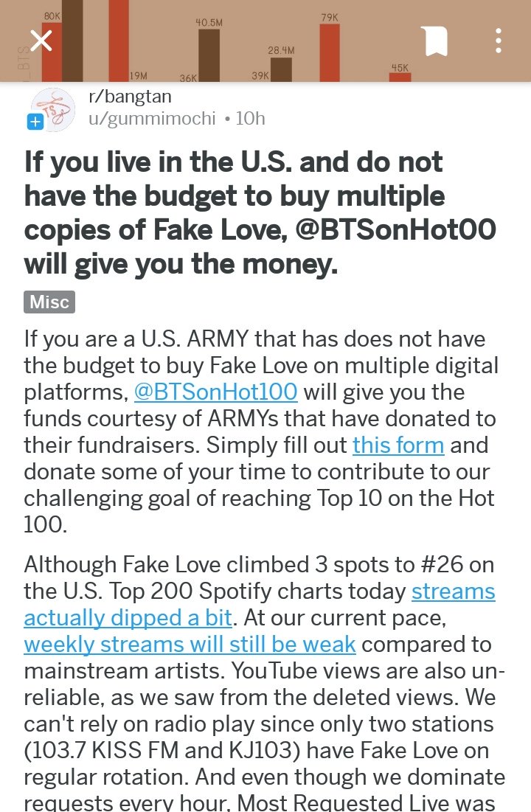Viewport: 531px width, 812px height.
Task: Save the post using the bookmark icon
Action: click(x=434, y=41)
